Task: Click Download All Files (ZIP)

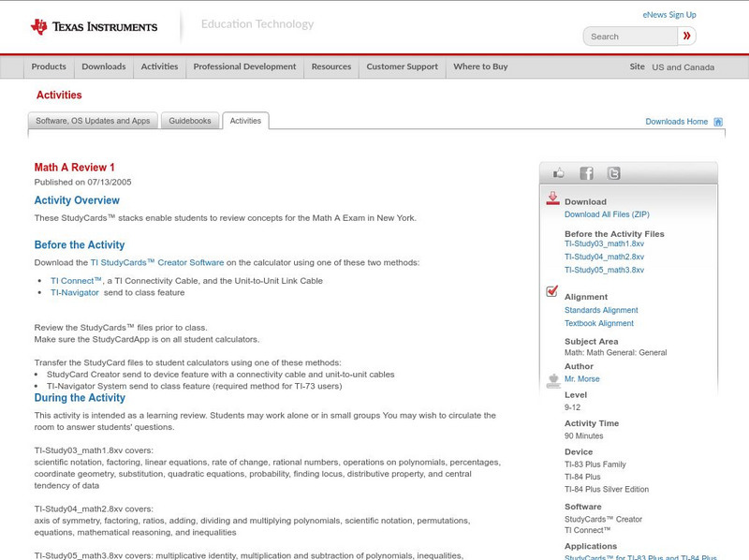Action: [607, 214]
